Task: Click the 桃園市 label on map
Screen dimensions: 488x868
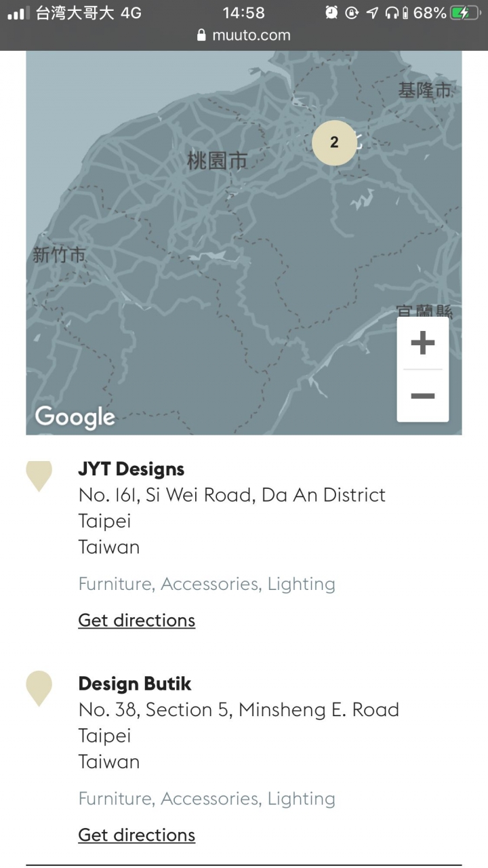Action: coord(217,161)
